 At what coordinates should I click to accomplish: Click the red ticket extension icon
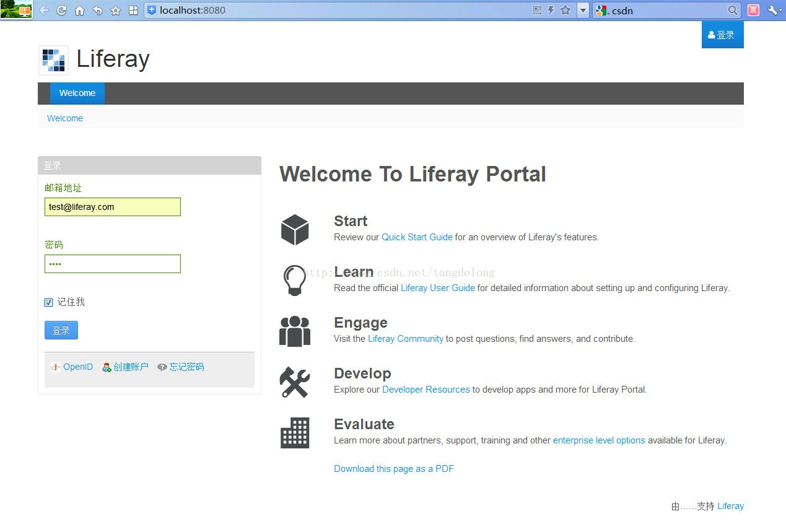click(x=753, y=10)
